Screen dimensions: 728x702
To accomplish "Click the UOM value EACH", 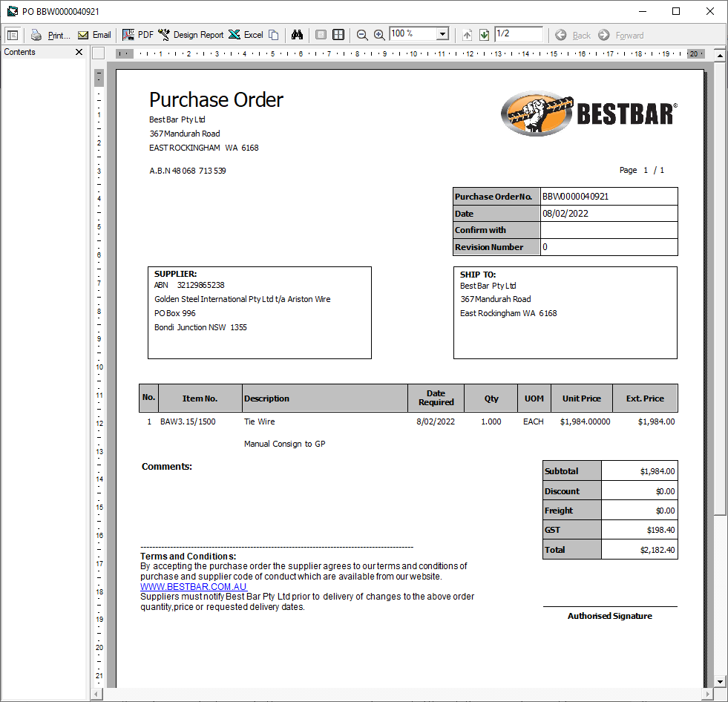I will click(x=534, y=421).
